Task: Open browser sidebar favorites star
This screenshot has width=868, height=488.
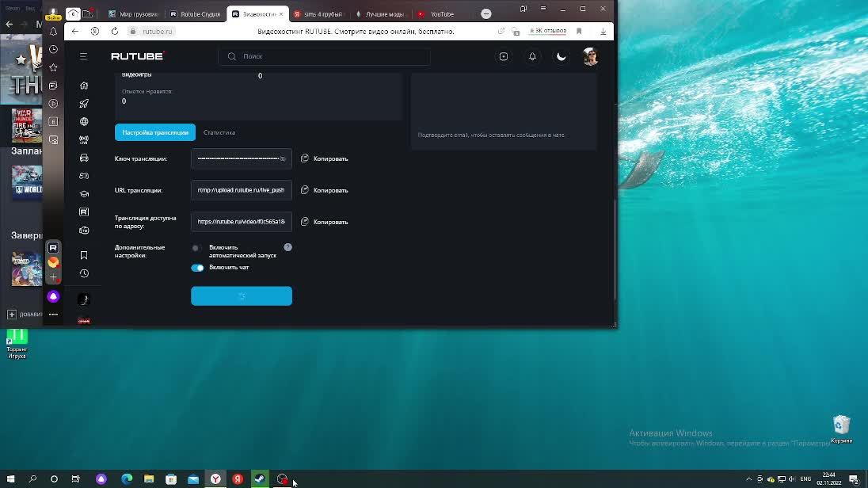Action: (x=53, y=67)
